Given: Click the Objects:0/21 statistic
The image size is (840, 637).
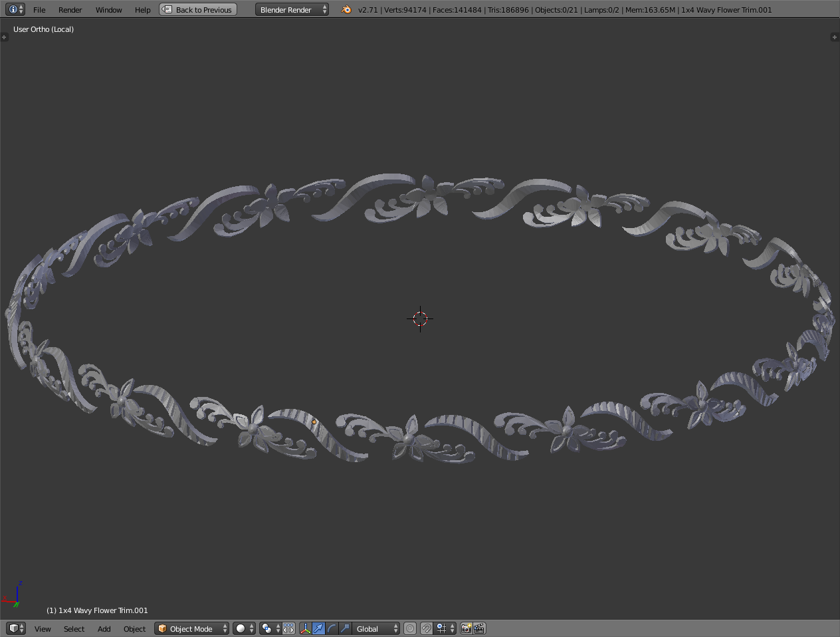Looking at the screenshot, I should click(x=556, y=10).
